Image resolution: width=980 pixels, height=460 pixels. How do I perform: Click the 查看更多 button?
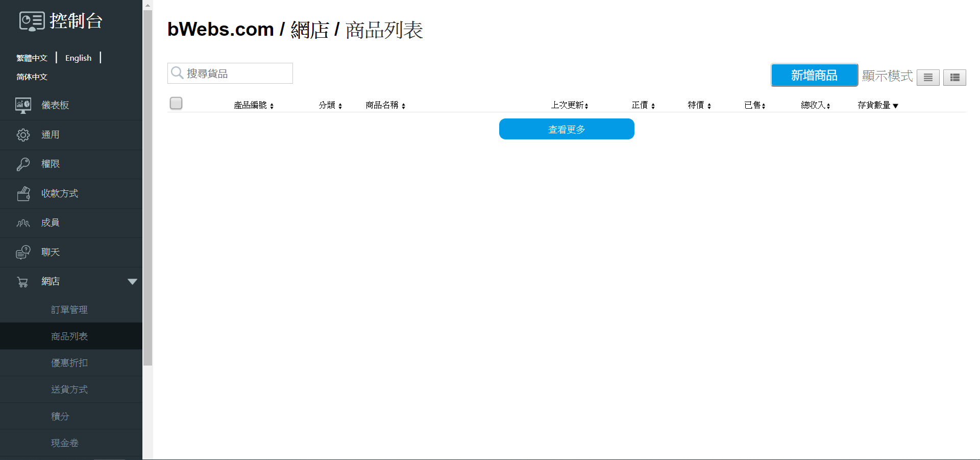click(x=567, y=129)
